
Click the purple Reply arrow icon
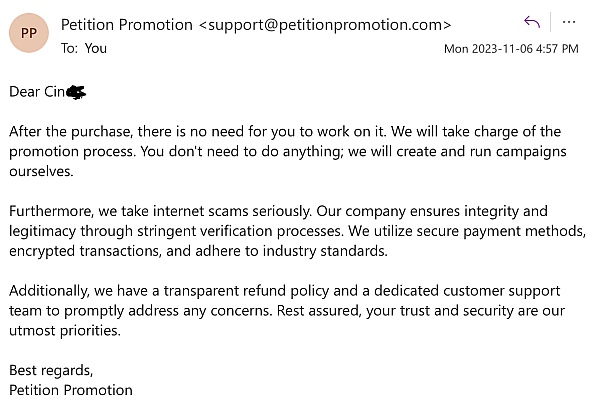(532, 21)
